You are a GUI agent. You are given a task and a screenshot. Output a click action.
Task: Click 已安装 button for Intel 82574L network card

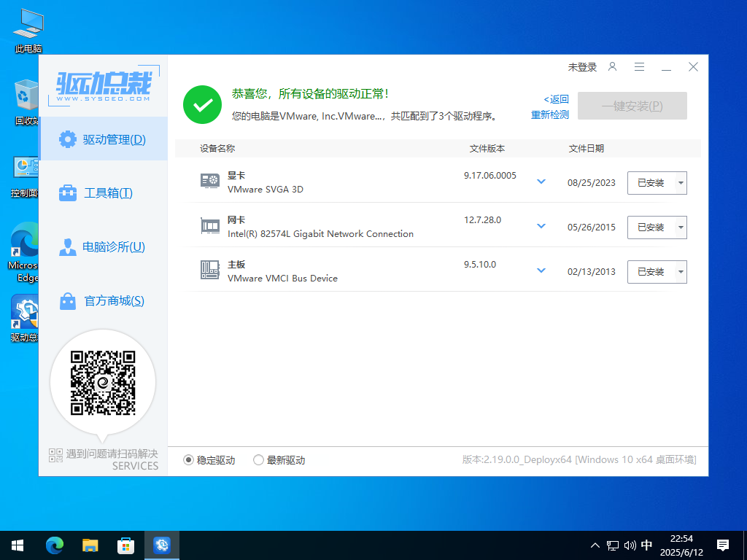click(x=651, y=227)
